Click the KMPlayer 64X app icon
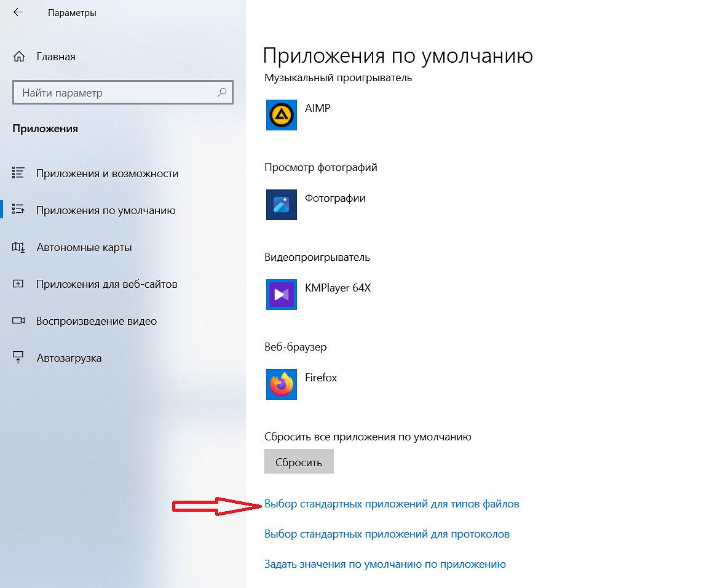The image size is (723, 588). (x=282, y=294)
